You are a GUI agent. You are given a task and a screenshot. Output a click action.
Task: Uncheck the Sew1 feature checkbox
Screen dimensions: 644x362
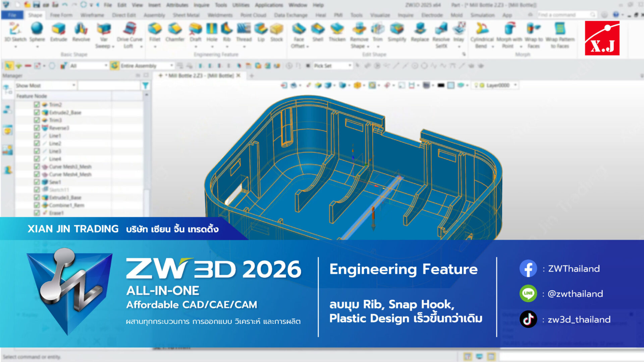37,182
